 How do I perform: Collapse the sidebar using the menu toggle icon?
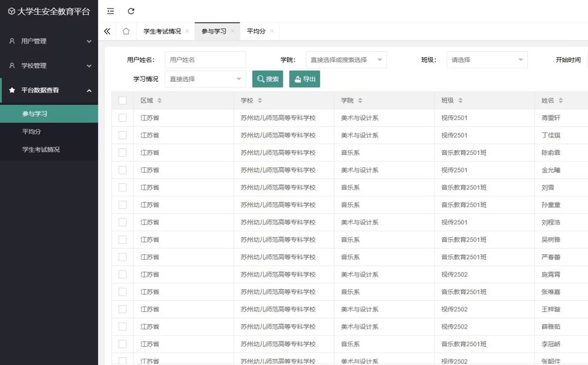coord(111,11)
